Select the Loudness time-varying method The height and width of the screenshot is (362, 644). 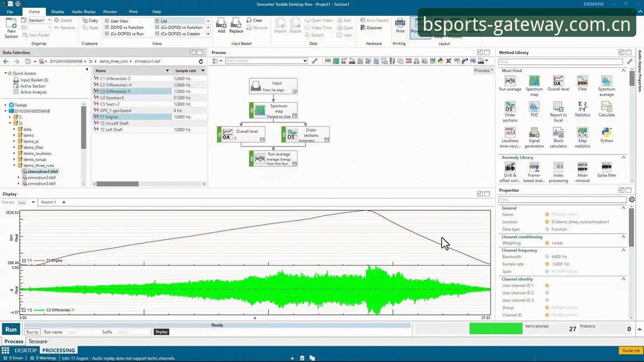510,132
